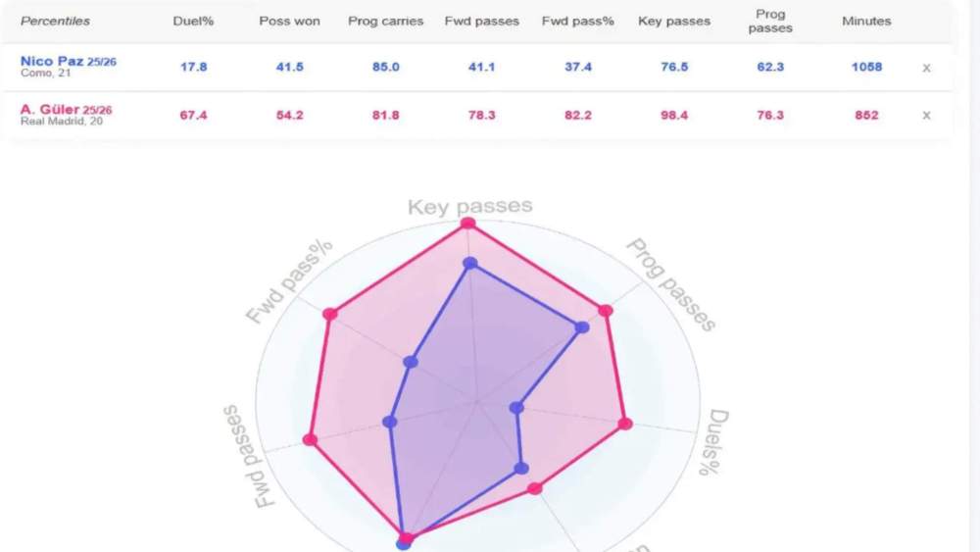The height and width of the screenshot is (552, 980).
Task: Remove the A. Güler row using its x
Action: 926,116
